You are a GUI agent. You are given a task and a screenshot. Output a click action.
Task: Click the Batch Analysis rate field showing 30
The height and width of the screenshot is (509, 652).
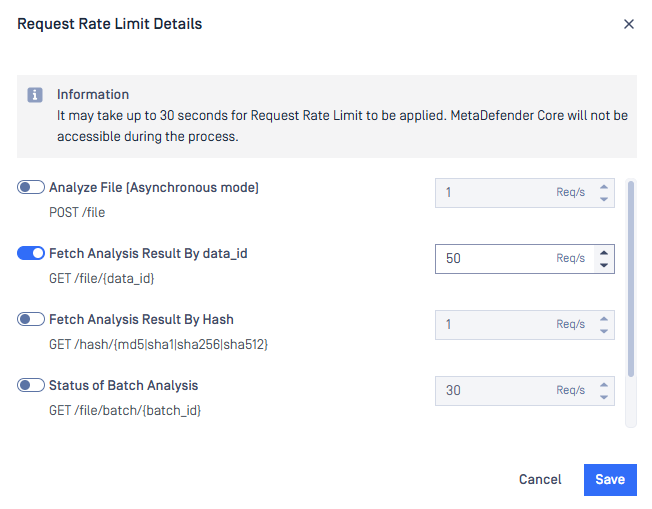click(x=525, y=391)
